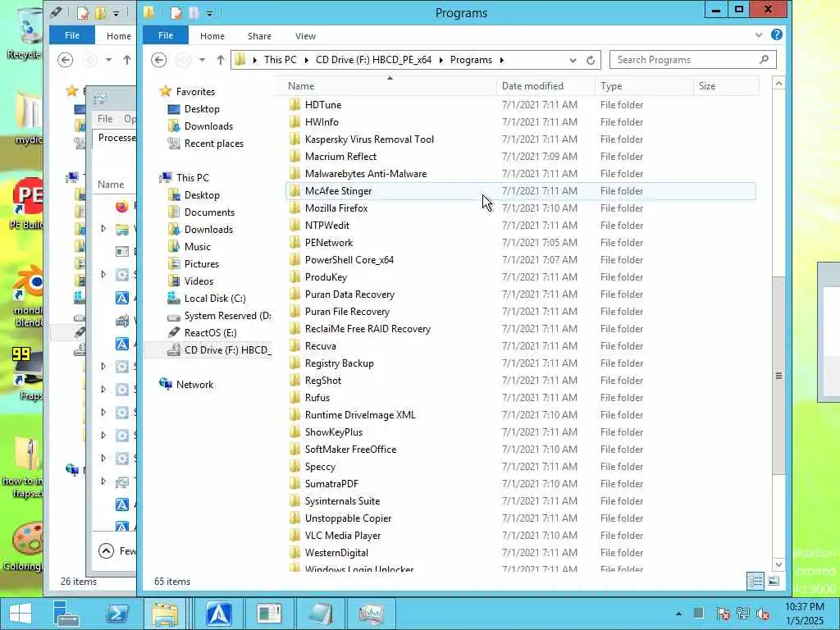Select the Speccy folder icon

294,466
